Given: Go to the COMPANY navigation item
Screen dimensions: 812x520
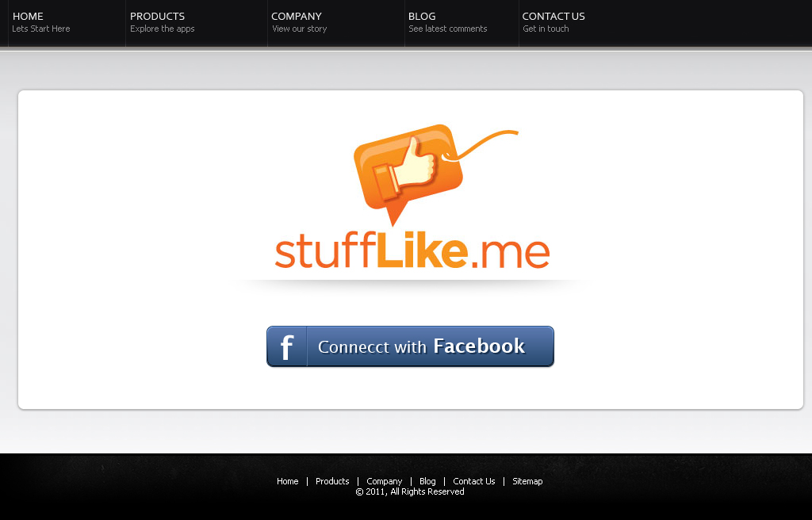Looking at the screenshot, I should (x=297, y=16).
